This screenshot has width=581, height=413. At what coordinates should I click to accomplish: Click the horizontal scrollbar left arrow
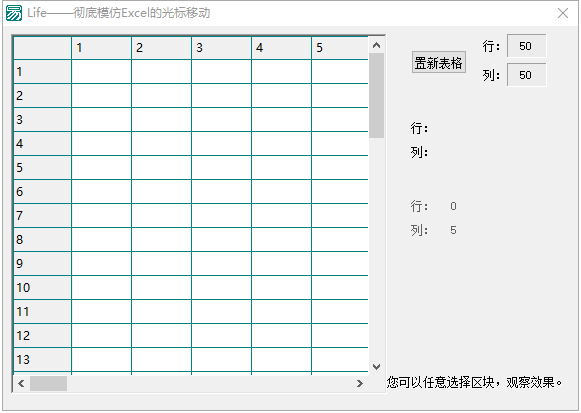click(x=21, y=383)
